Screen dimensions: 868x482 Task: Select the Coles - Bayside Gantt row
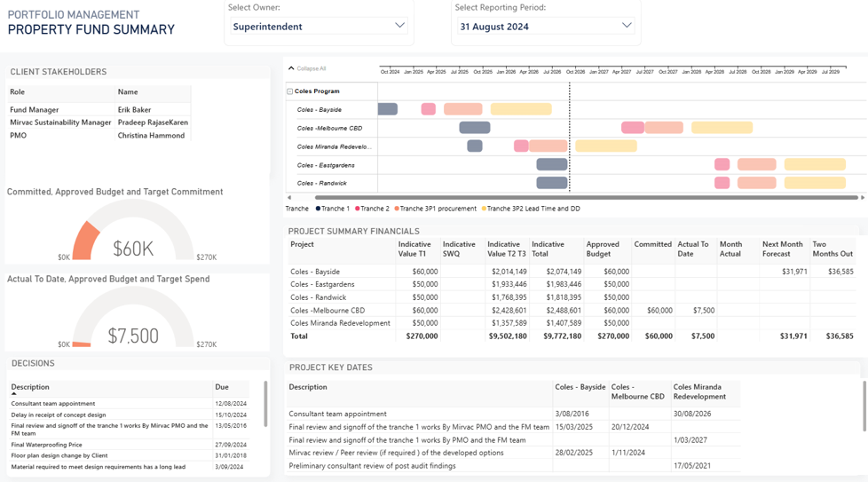coord(320,109)
